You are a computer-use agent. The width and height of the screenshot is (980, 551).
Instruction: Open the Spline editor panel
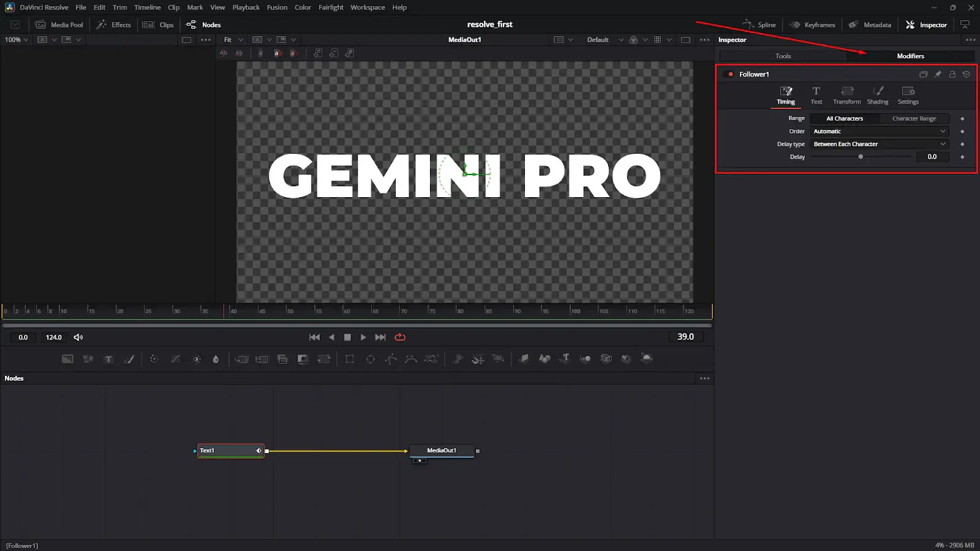click(759, 25)
